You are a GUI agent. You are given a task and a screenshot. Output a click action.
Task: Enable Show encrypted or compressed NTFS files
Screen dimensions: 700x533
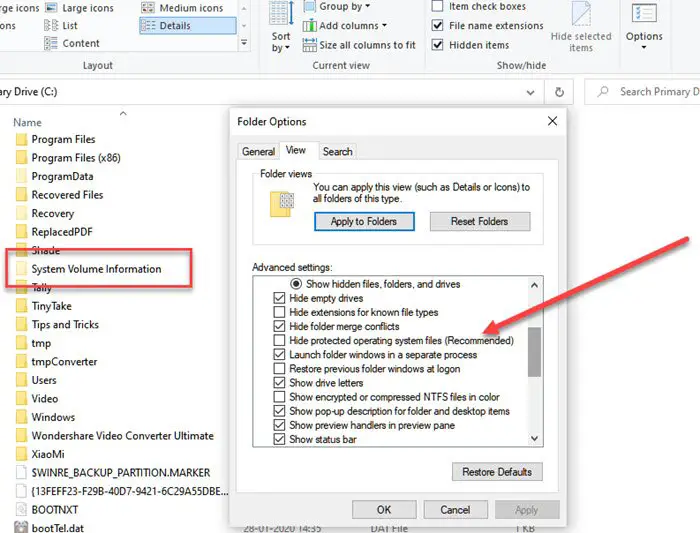pos(279,397)
